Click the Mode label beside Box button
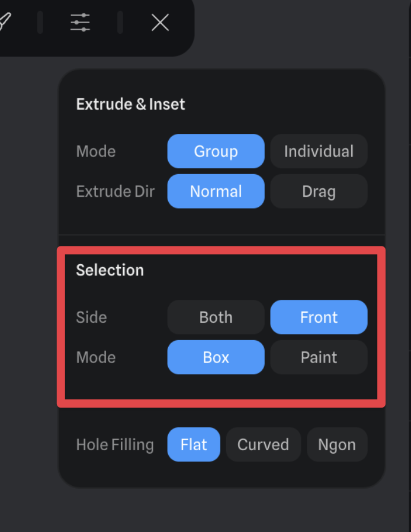 pyautogui.click(x=95, y=357)
